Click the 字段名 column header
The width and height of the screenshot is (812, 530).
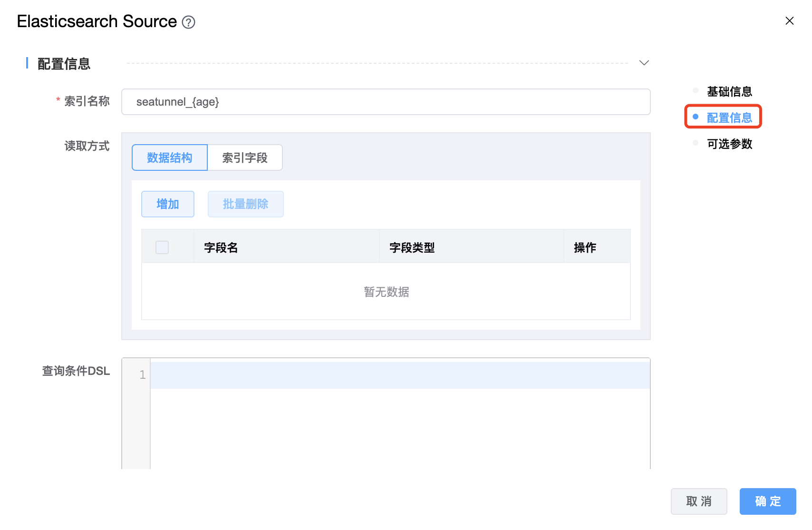(221, 247)
